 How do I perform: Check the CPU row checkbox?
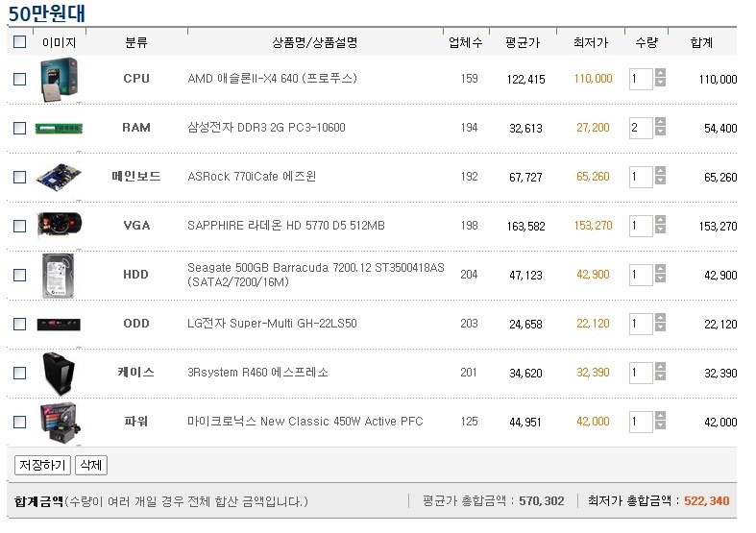tap(19, 79)
